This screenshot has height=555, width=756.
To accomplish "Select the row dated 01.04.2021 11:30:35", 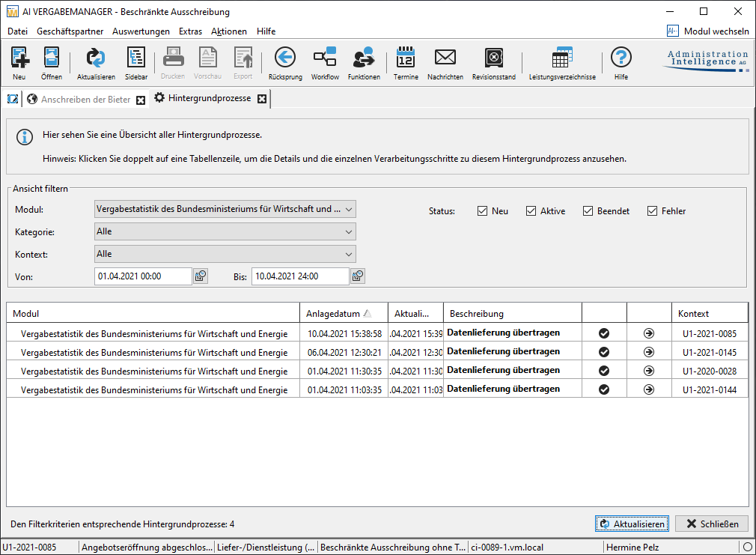I will pos(377,371).
